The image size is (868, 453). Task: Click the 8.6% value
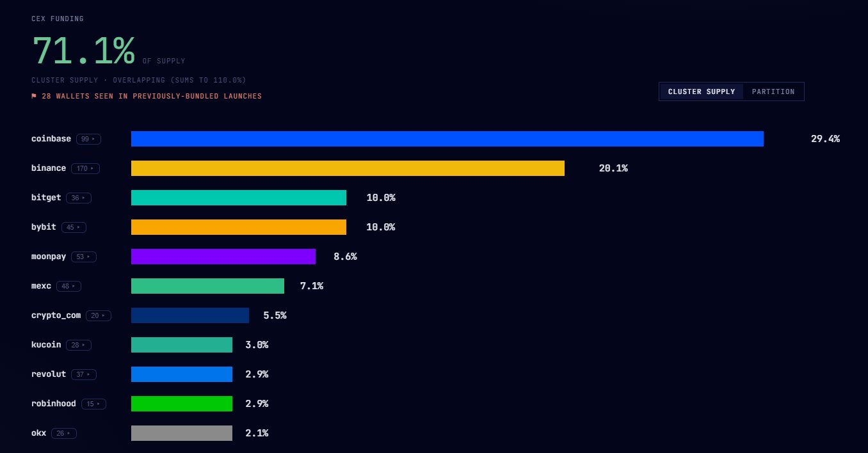pyautogui.click(x=345, y=257)
